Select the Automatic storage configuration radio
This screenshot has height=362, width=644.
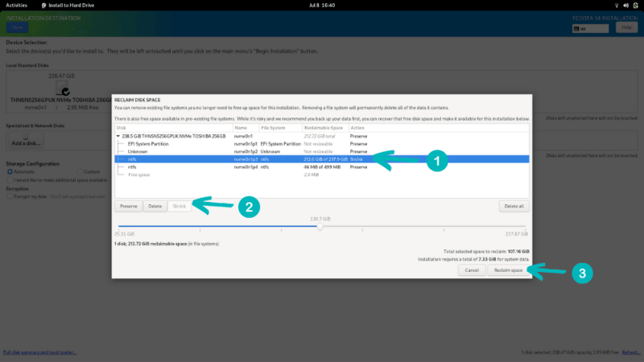coord(10,171)
